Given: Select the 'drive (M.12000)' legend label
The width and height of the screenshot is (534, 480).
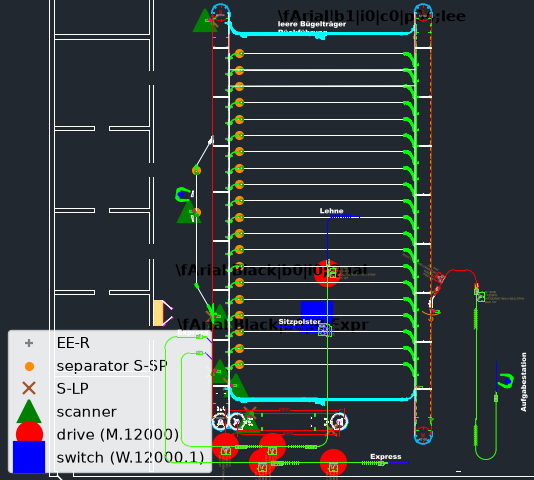Looking at the screenshot, I should point(117,435).
